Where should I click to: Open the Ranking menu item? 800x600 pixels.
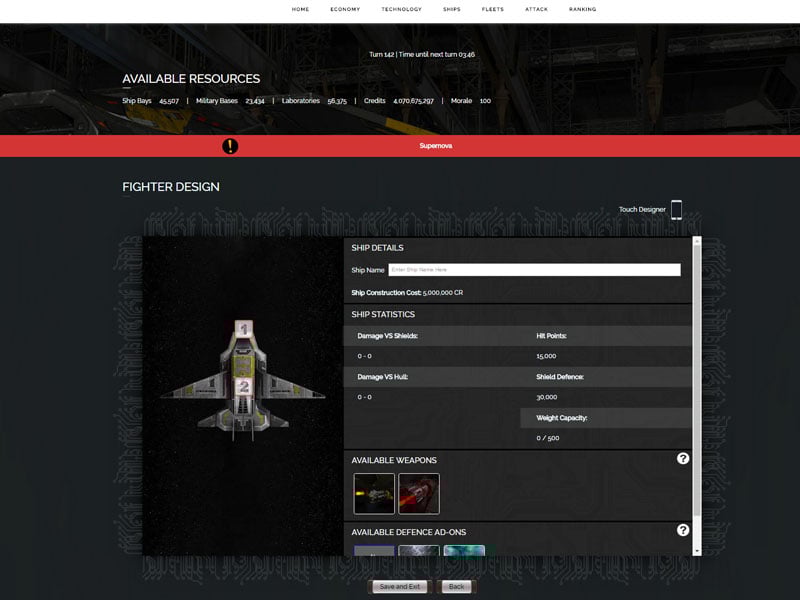[x=582, y=9]
